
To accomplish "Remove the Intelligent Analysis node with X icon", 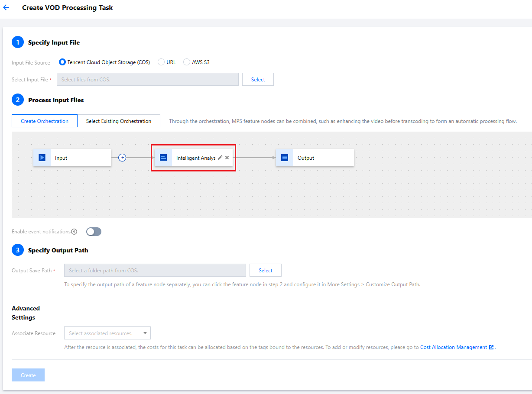I will click(227, 158).
